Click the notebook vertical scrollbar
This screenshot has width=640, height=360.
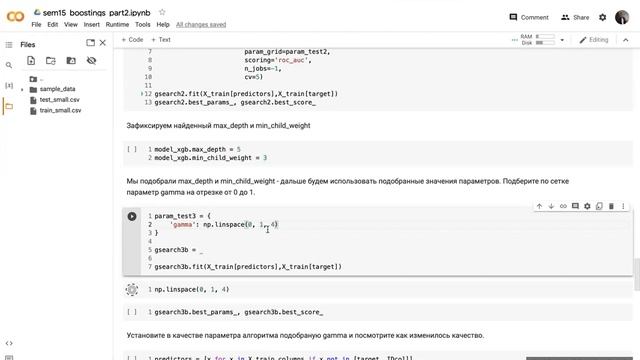637,274
